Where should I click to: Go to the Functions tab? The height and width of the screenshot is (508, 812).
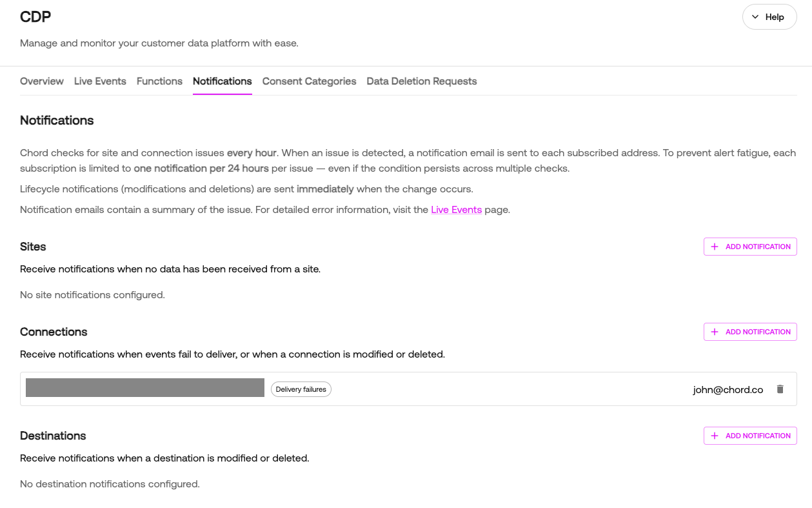coord(159,81)
